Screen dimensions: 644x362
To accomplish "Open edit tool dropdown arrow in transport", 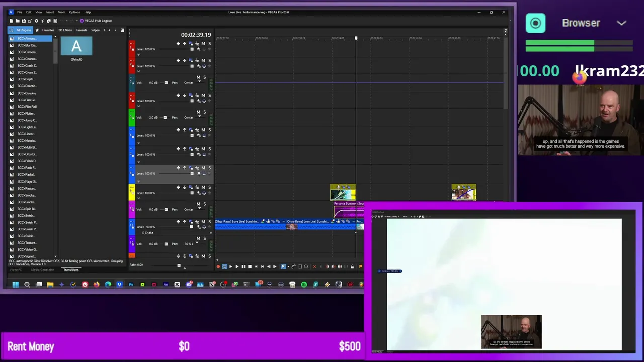I will click(x=288, y=267).
